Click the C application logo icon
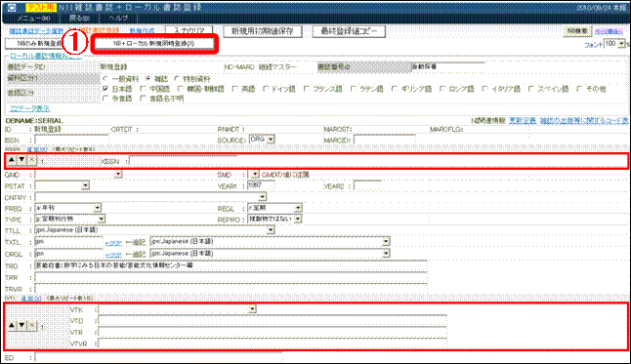 coord(12,8)
